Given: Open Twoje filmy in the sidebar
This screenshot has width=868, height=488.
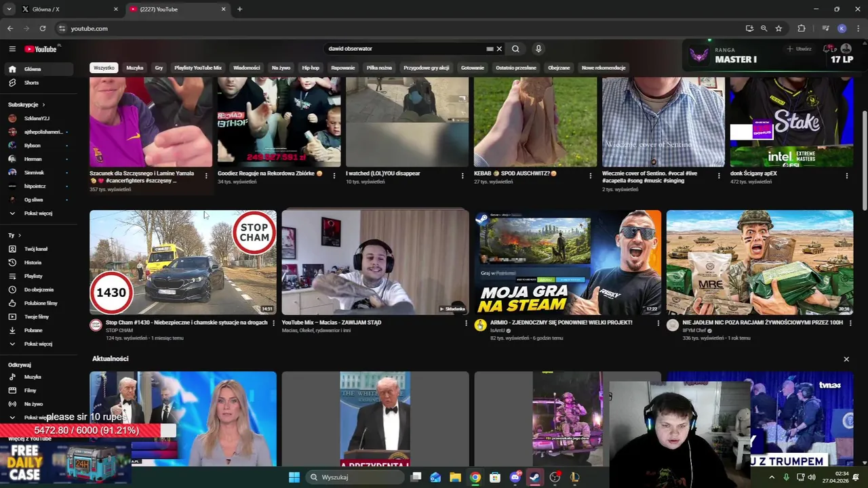Looking at the screenshot, I should [37, 317].
